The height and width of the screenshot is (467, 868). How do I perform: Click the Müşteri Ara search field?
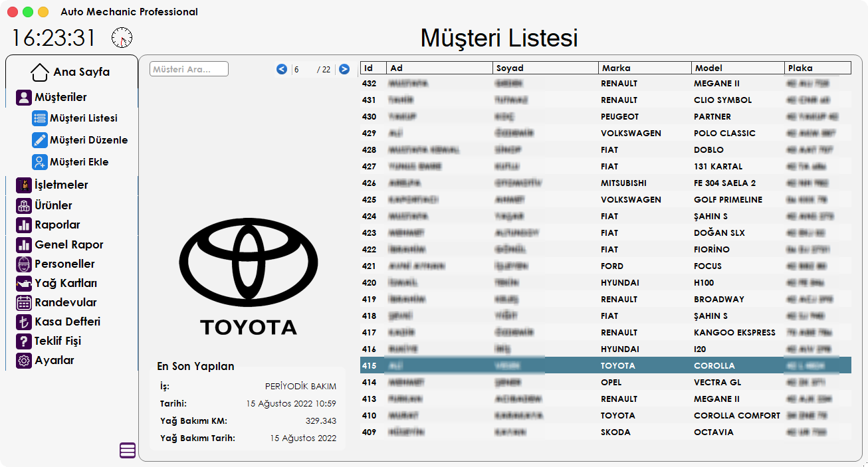(189, 69)
